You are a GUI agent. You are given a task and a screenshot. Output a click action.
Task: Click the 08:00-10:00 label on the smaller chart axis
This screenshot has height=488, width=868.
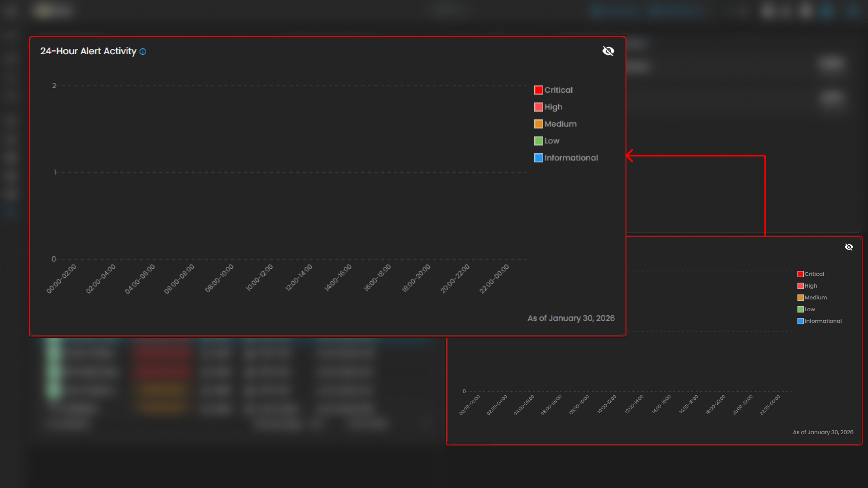coord(579,404)
